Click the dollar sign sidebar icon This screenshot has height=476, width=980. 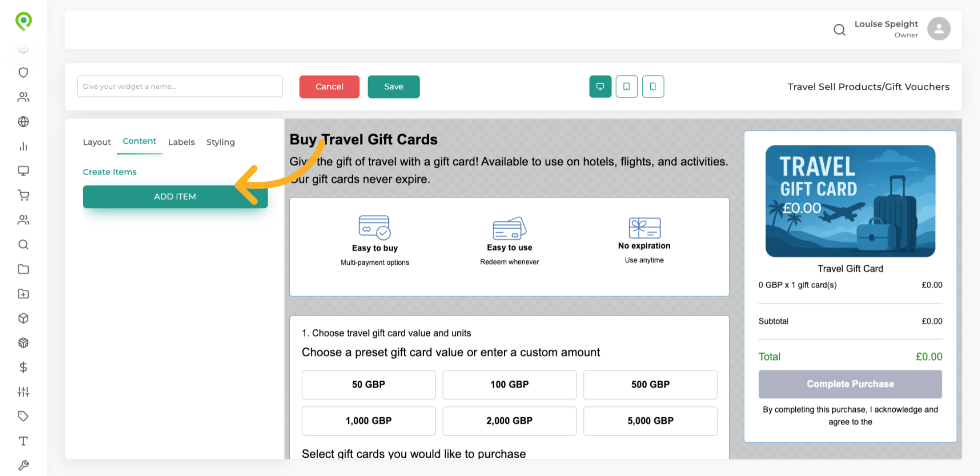click(x=23, y=367)
